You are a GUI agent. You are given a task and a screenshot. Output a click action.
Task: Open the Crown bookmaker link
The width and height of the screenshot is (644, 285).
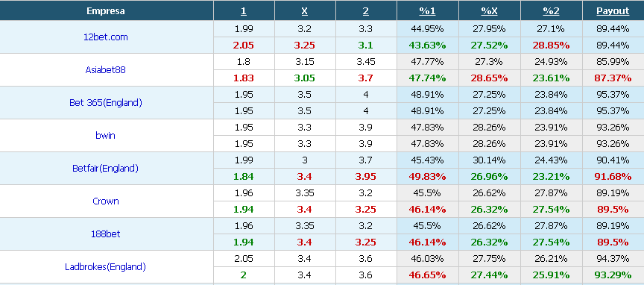(x=106, y=201)
